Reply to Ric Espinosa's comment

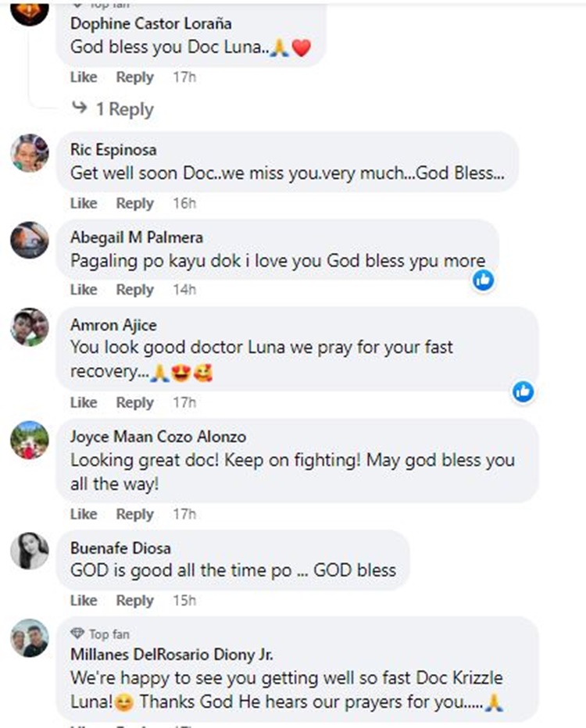(x=134, y=203)
